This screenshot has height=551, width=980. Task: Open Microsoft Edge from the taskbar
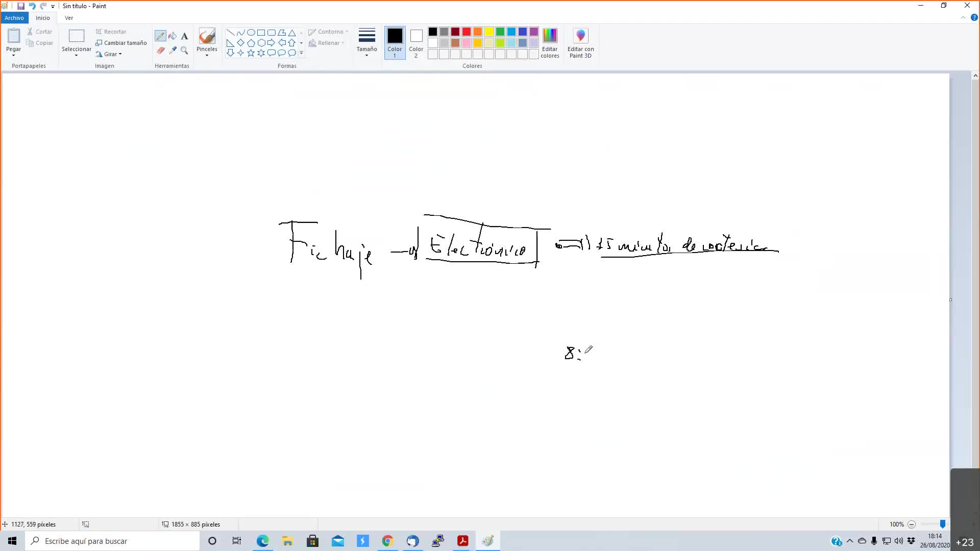[x=262, y=541]
